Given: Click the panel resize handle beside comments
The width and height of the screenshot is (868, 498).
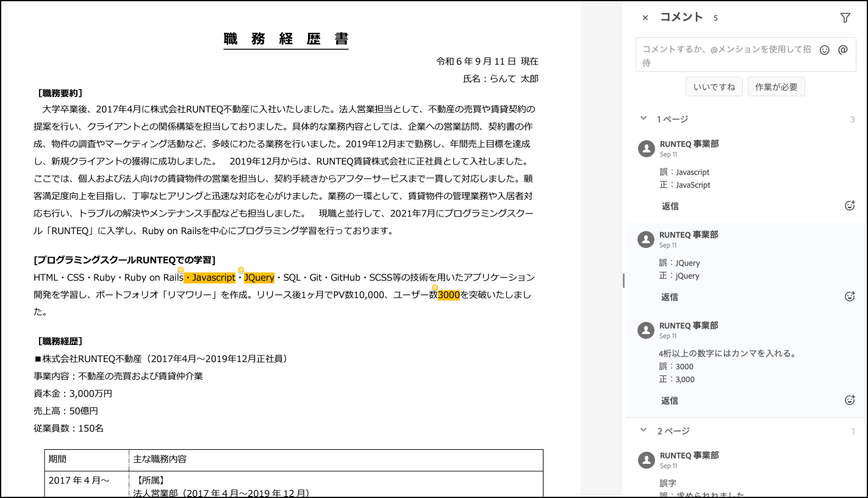Looking at the screenshot, I should 623,280.
